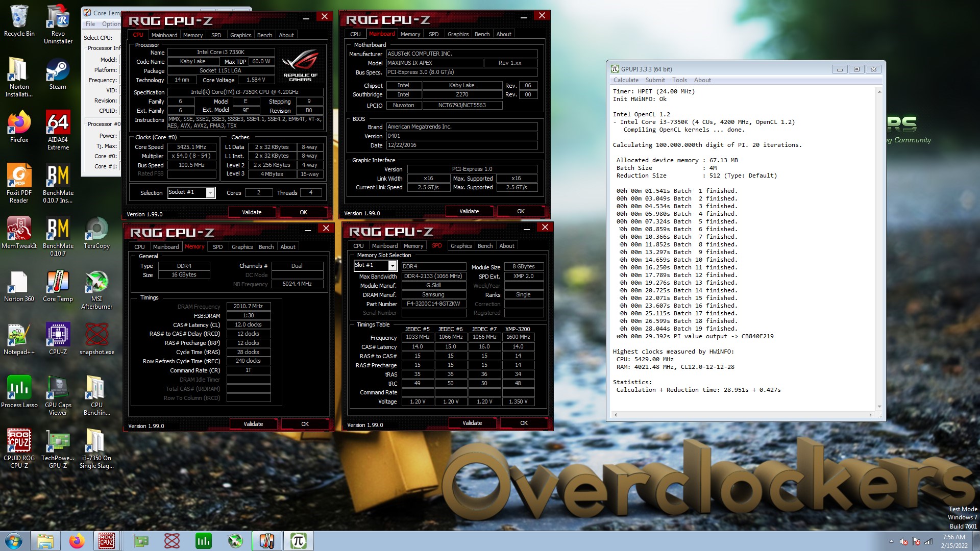Switch to Bench tab in CPU window
Screen dimensions: 980x551
264,35
